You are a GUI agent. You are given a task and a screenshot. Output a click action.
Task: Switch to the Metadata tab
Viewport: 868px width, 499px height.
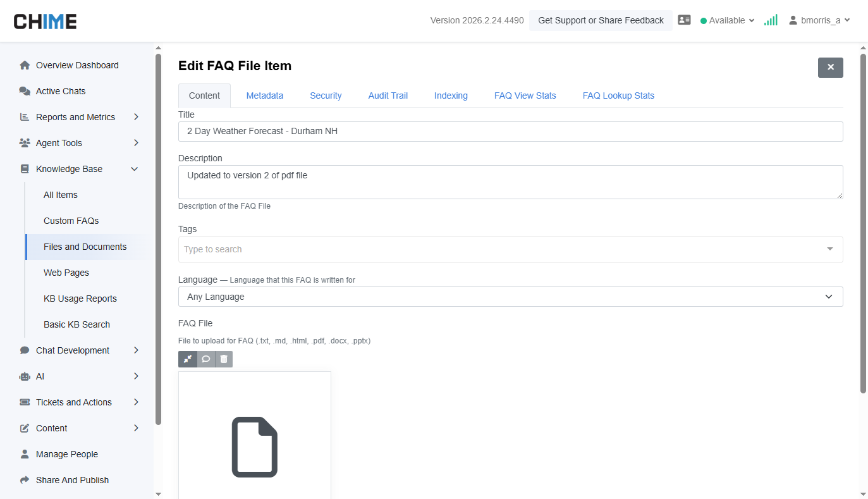click(x=265, y=96)
